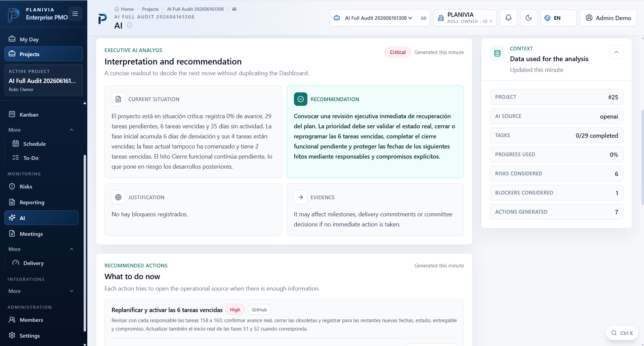Click the info icon next to the AI title

129,25
